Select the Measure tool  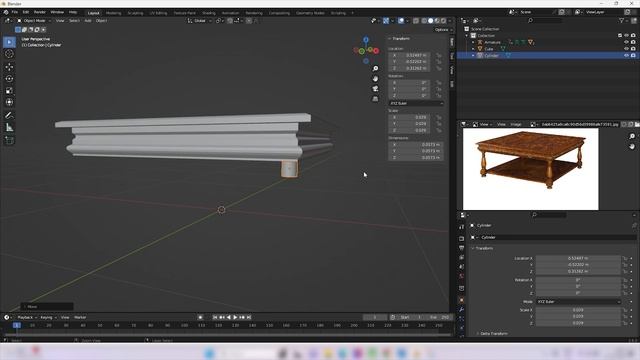click(x=9, y=128)
